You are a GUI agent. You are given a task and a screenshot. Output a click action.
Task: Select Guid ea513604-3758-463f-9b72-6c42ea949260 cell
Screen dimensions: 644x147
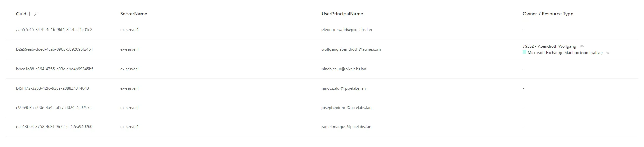pos(54,127)
